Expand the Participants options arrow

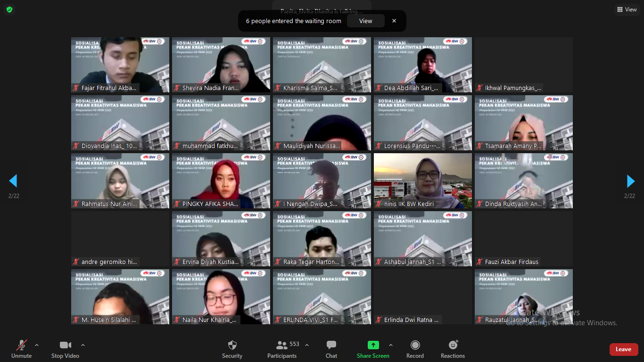click(x=307, y=345)
